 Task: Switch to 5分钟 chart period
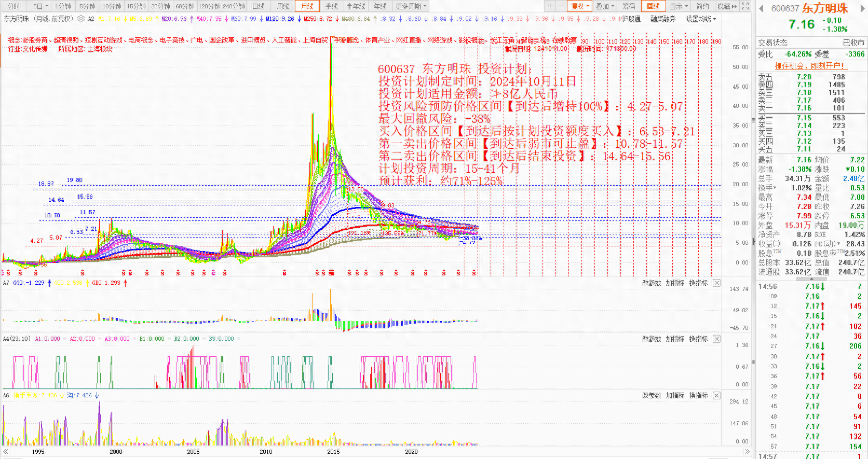coord(87,6)
